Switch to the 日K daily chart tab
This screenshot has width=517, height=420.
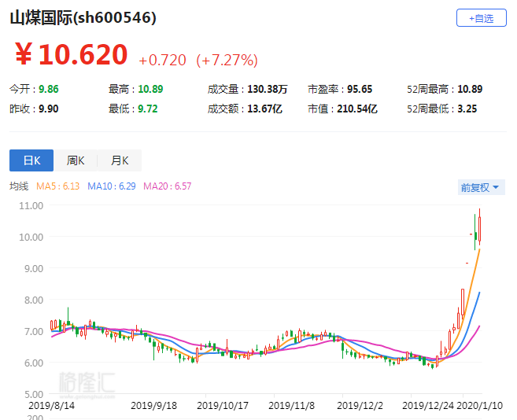click(31, 160)
